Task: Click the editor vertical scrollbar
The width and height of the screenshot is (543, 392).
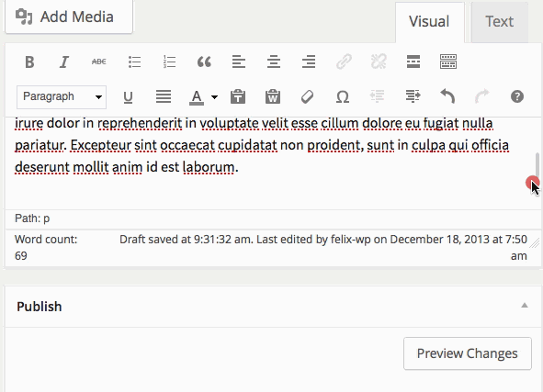Action: tap(537, 165)
